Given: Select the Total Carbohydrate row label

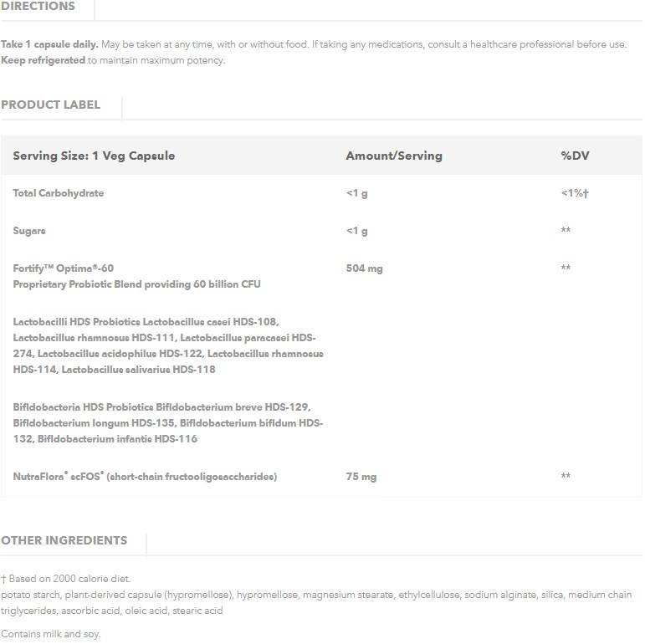Looking at the screenshot, I should tap(59, 193).
